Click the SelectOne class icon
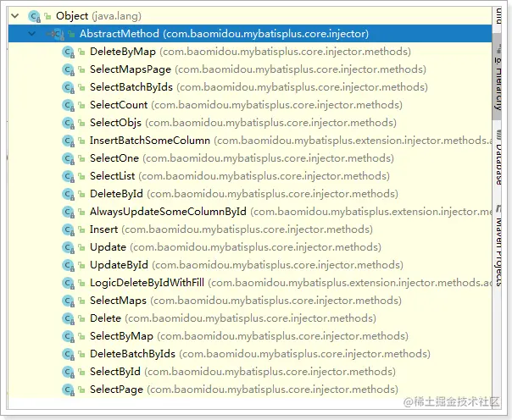The image size is (512, 420). 69,158
